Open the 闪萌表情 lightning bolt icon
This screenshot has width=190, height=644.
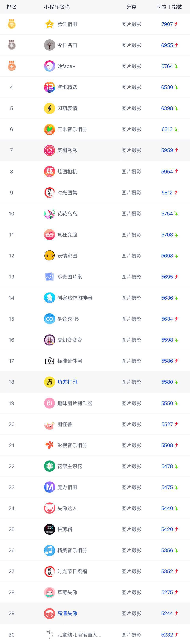49,108
